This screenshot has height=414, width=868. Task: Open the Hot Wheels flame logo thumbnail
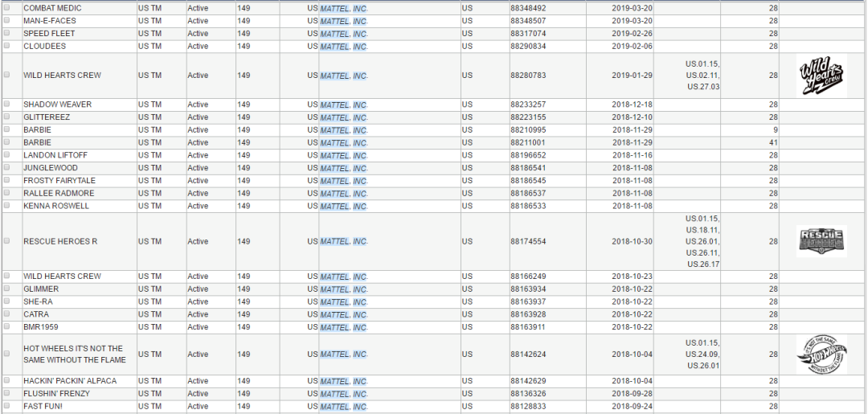pos(821,355)
